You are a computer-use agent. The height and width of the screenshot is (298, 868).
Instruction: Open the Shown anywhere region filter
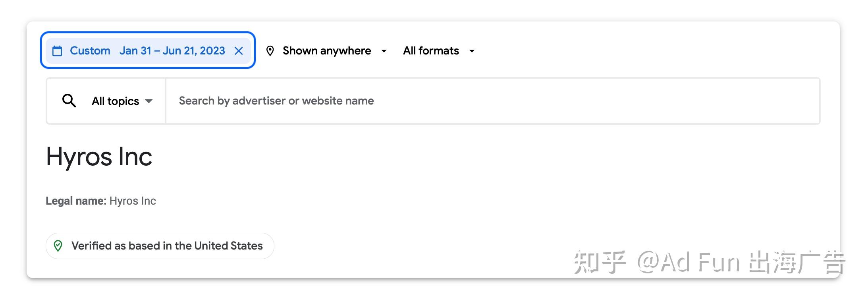pyautogui.click(x=326, y=51)
